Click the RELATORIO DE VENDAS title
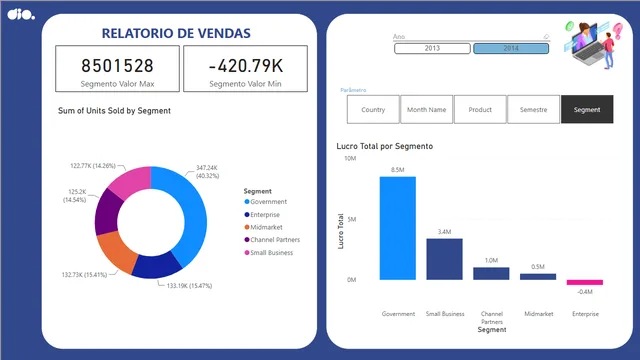This screenshot has height=360, width=640. point(176,33)
